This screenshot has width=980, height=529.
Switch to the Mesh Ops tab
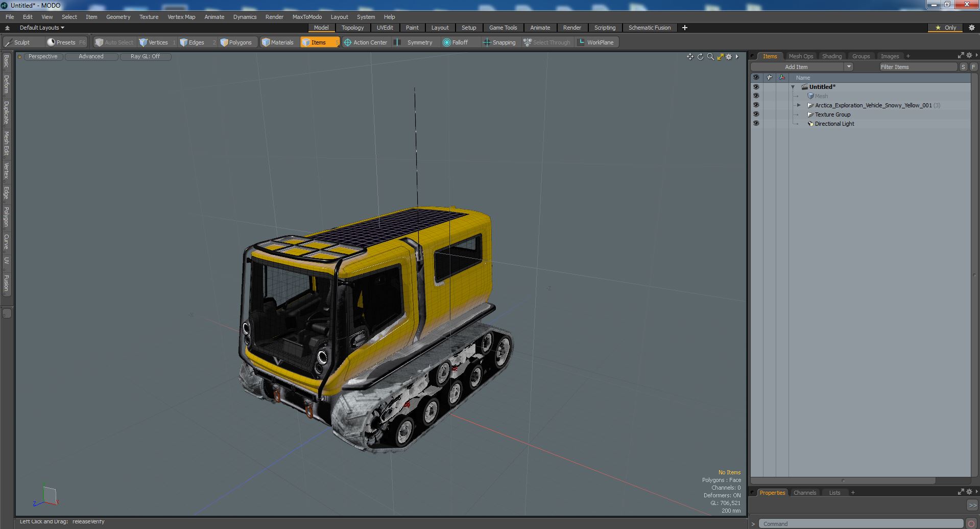[800, 56]
